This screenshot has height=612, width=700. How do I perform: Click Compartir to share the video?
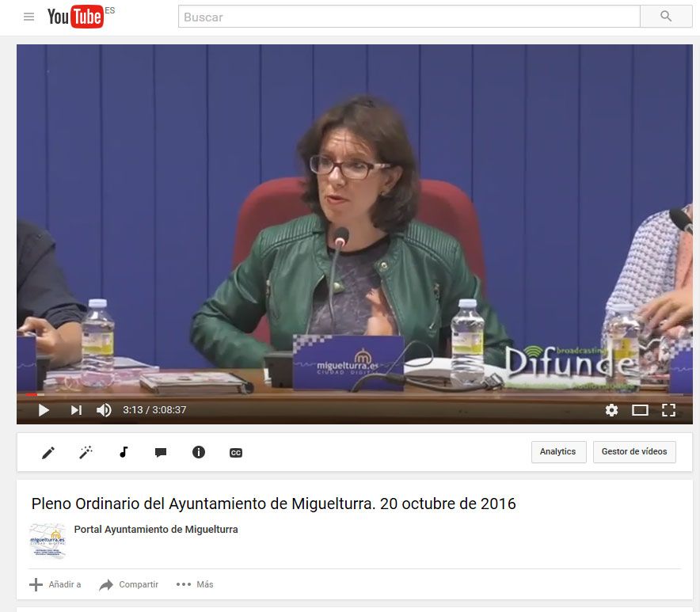(128, 584)
